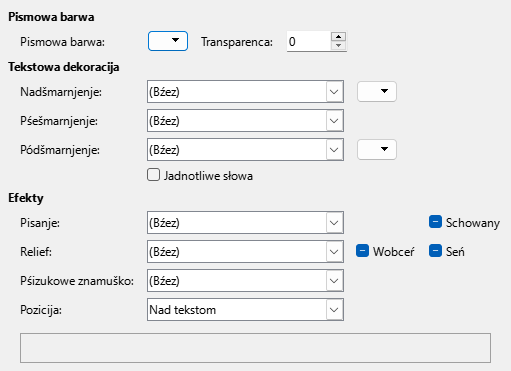Toggle the Schowany checkbox
Screen dimensions: 511x371
(x=435, y=222)
